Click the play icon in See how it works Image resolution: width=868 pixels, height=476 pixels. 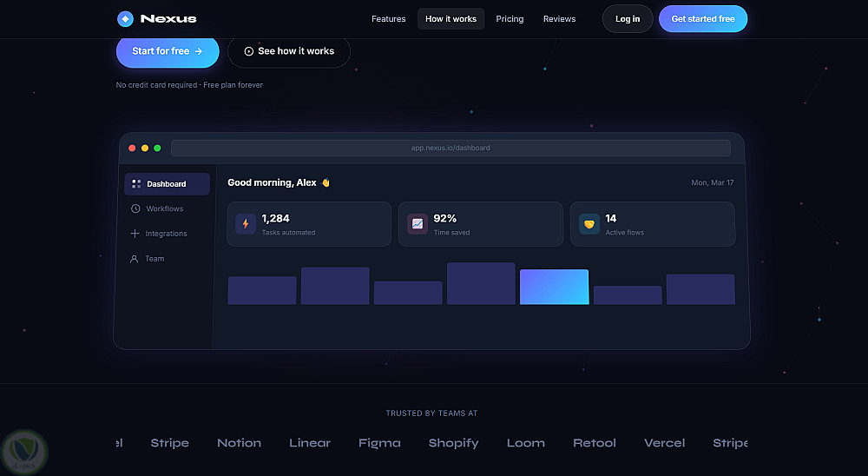click(x=249, y=51)
